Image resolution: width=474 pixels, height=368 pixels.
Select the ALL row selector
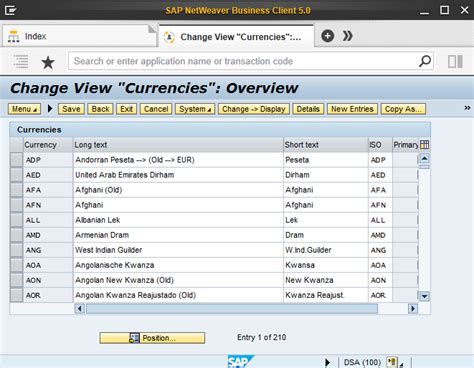[16, 220]
